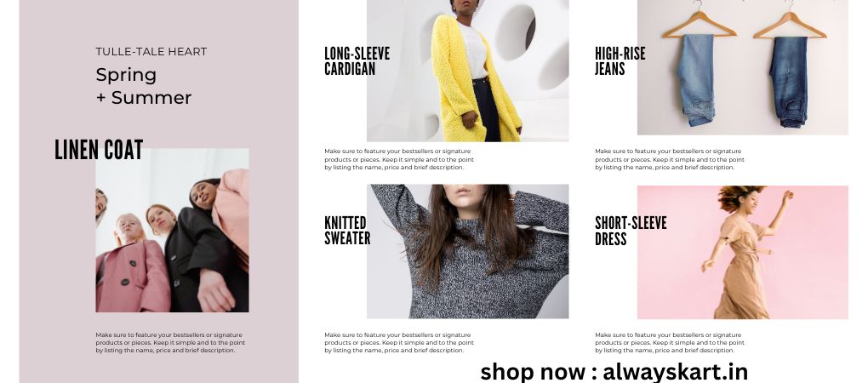Image resolution: width=868 pixels, height=383 pixels.
Task: Select the LONG-SLEEVE CARDIGAN title
Action: (x=357, y=61)
